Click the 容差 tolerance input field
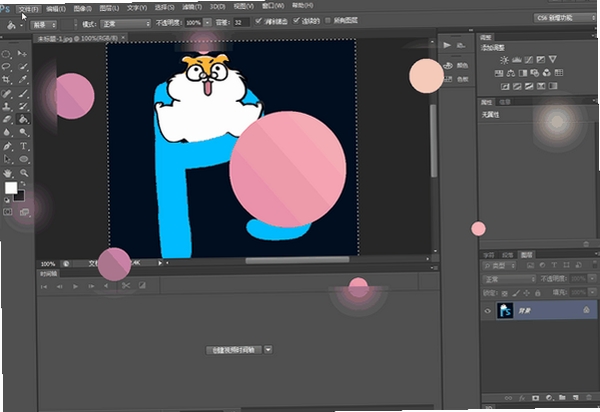Image resolution: width=600 pixels, height=412 pixels. [x=241, y=23]
